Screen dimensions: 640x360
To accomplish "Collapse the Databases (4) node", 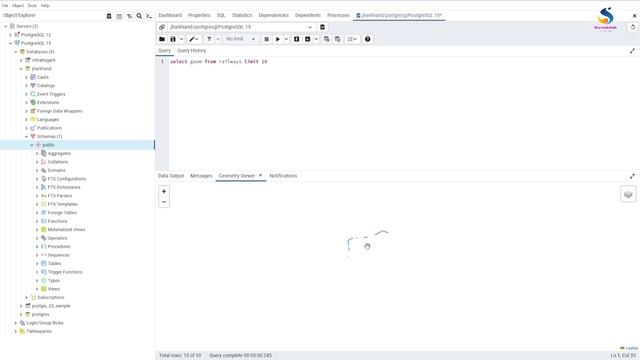I will [x=16, y=52].
